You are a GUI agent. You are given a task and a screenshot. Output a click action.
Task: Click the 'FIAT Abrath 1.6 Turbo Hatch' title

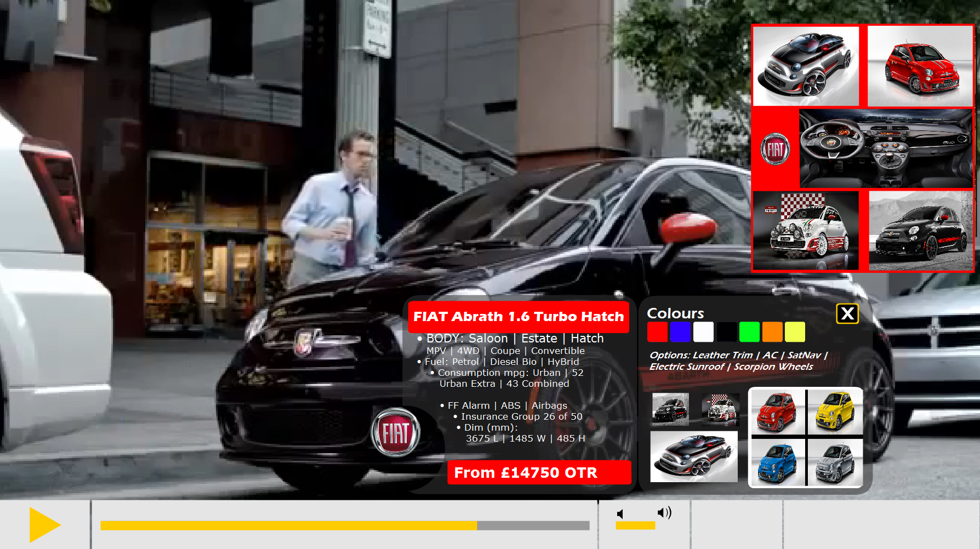click(519, 317)
